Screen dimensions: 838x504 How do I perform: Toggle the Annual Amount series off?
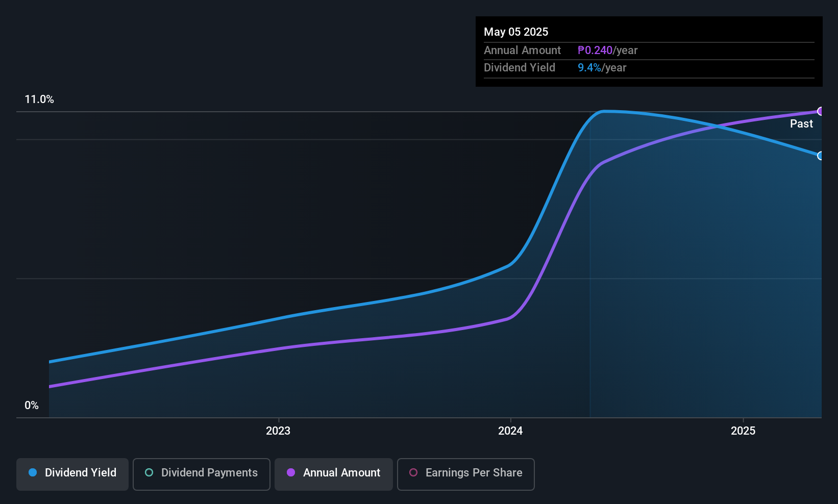coord(333,473)
